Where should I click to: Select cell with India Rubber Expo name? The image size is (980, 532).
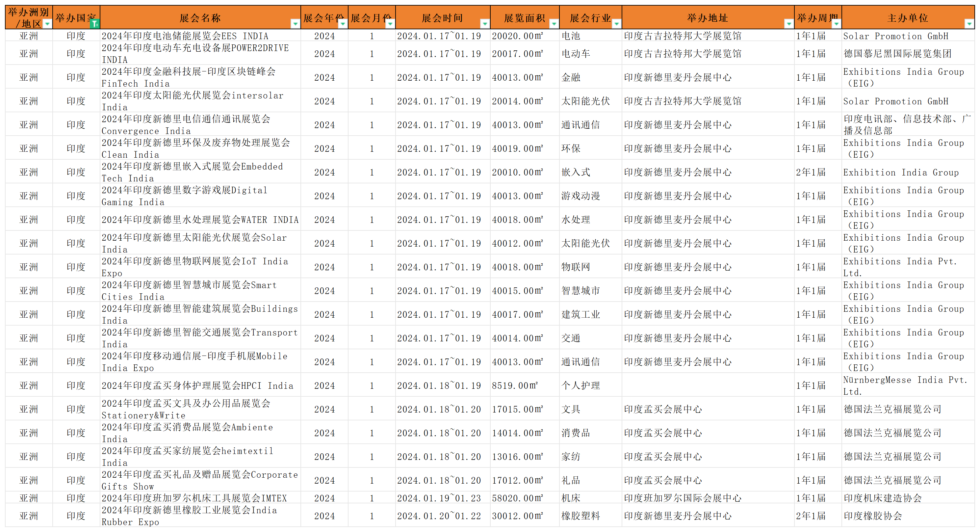point(200,516)
